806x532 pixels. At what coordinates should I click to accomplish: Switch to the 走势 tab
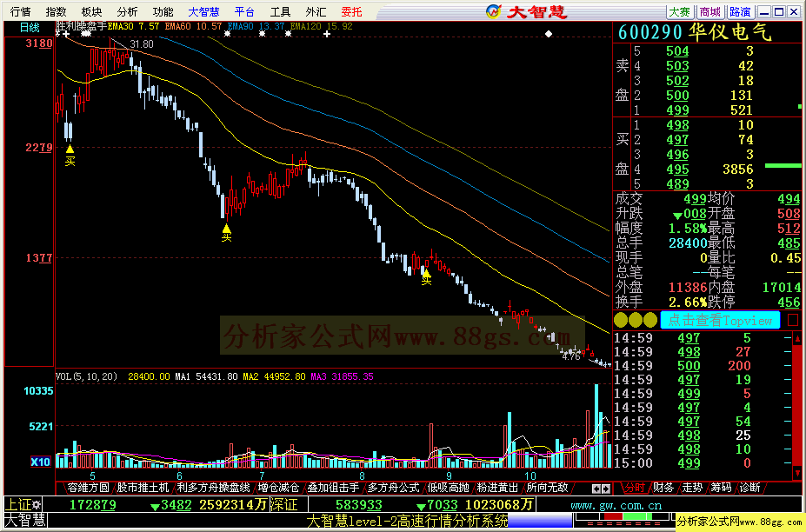[x=692, y=488]
